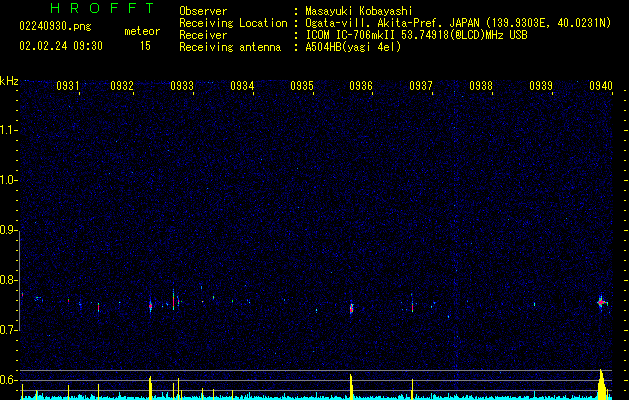Click the Observer field label
This screenshot has height=400, width=629.
click(203, 11)
